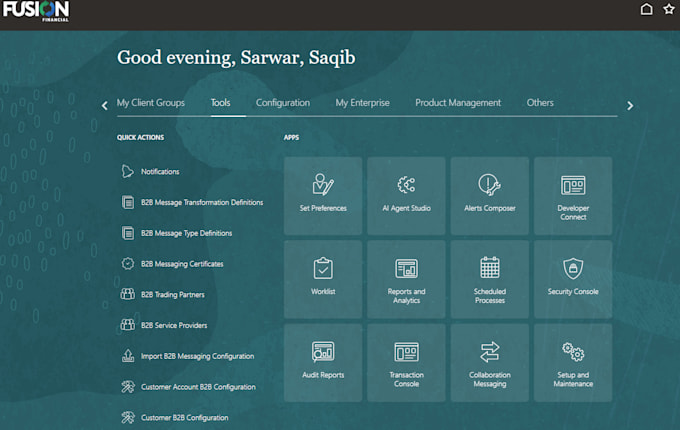This screenshot has width=680, height=430.
Task: Open Customer B2B Configuration link
Action: tap(185, 418)
